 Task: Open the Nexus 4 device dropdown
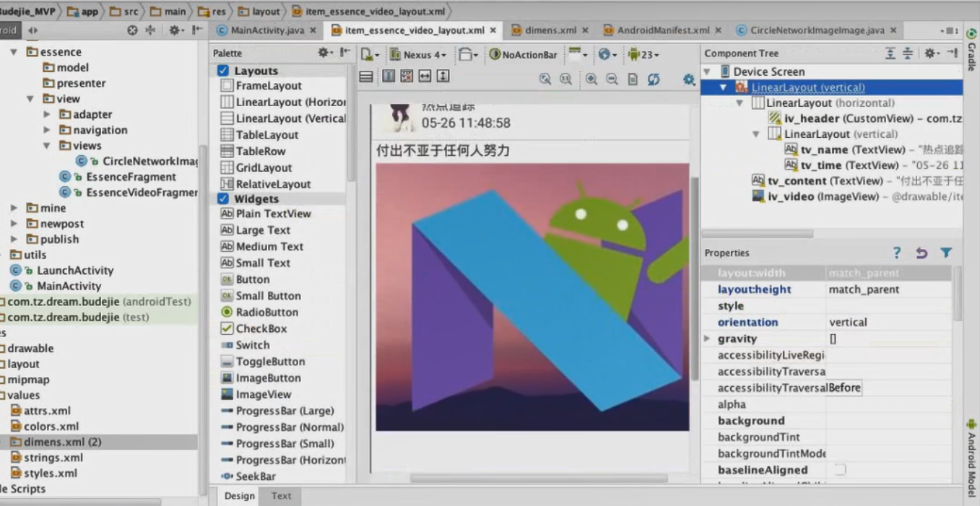click(417, 54)
